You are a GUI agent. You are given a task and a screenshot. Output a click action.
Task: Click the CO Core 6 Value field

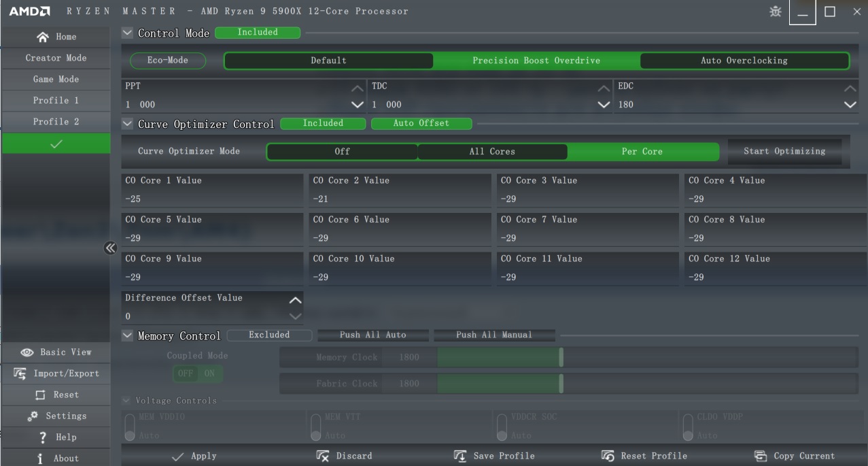pos(400,230)
